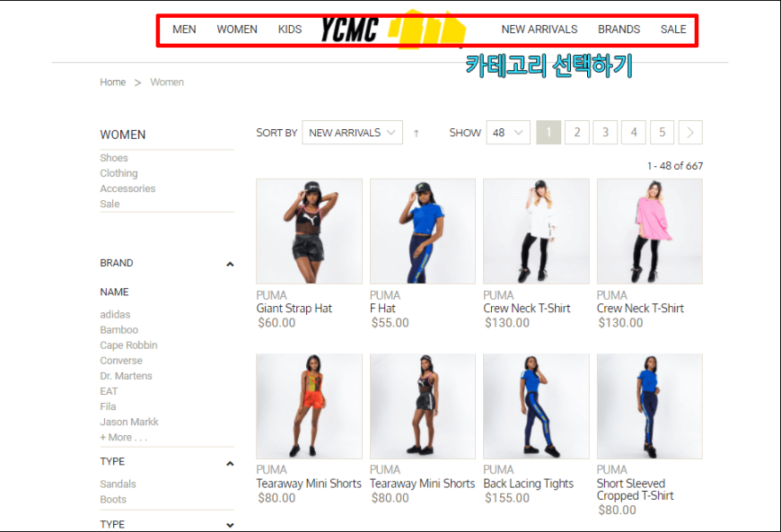Screen dimensions: 781x532
Task: Collapse the BRAND filter section
Action: (230, 264)
